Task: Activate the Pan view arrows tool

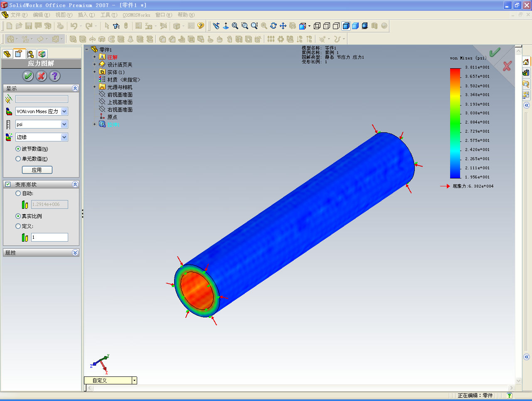Action: click(x=283, y=26)
